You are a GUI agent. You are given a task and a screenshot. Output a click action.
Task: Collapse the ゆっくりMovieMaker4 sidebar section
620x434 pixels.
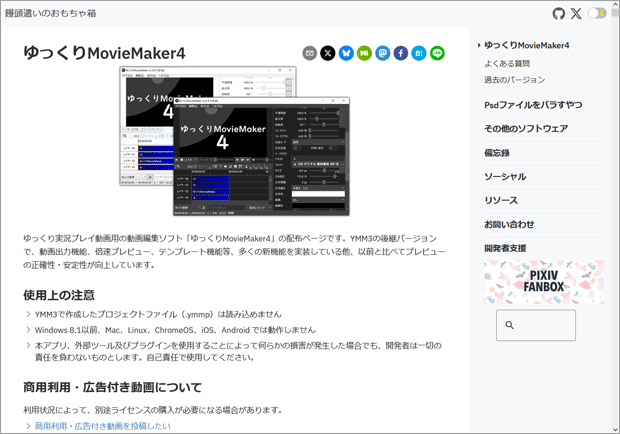[479, 45]
